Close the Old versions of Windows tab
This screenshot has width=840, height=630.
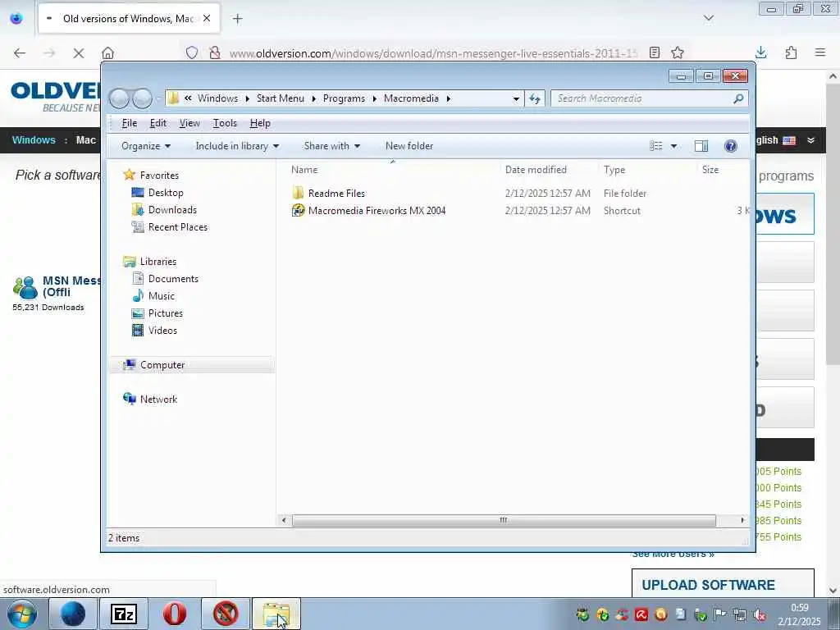pos(207,18)
